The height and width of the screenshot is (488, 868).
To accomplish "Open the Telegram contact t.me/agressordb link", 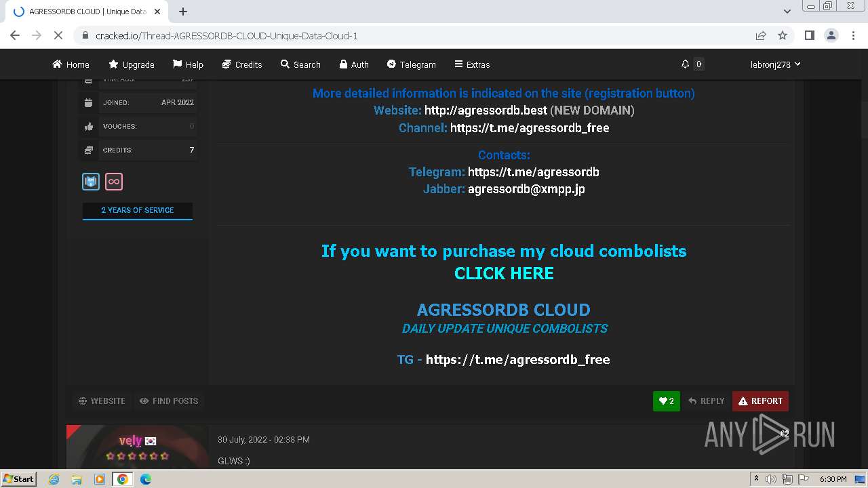I will (x=534, y=172).
